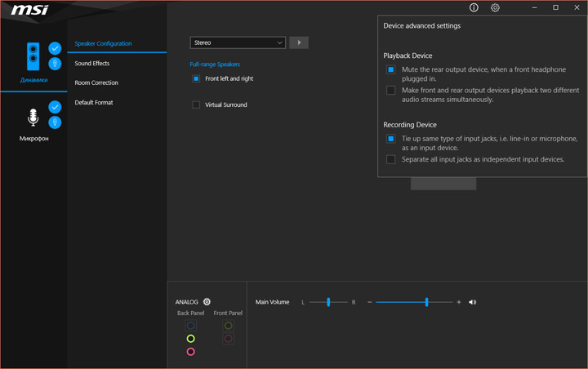The width and height of the screenshot is (588, 369).
Task: Open the Sound Effects tab
Action: click(92, 64)
